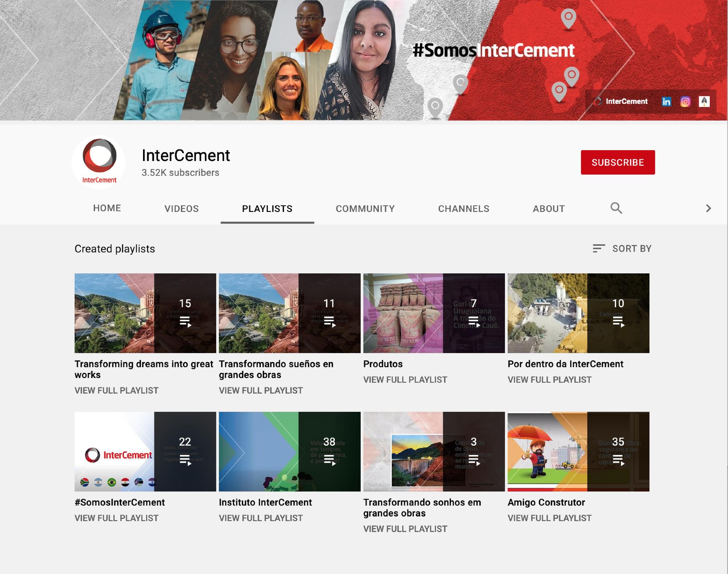728x574 pixels.
Task: View full playlist for Amigo Construtor
Action: click(x=550, y=518)
